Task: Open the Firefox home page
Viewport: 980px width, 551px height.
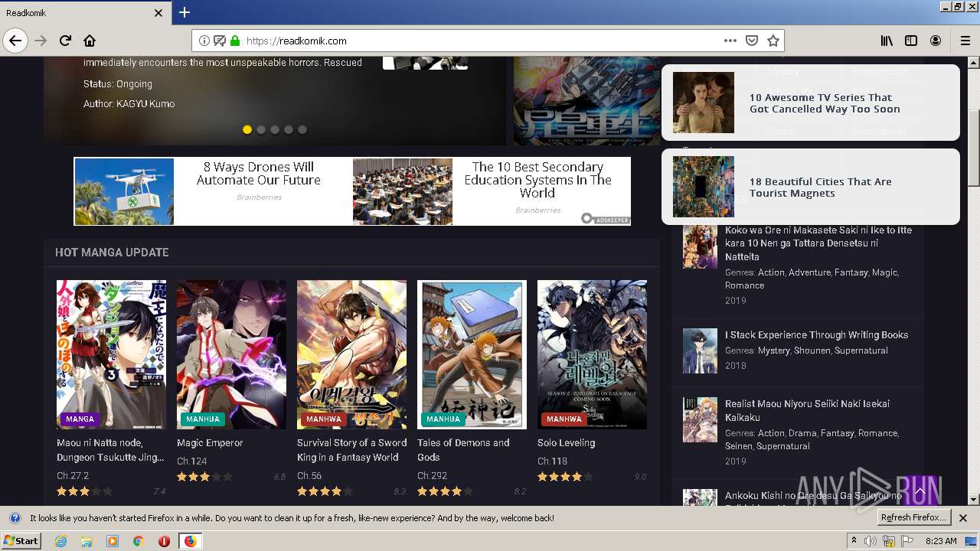Action: click(90, 41)
